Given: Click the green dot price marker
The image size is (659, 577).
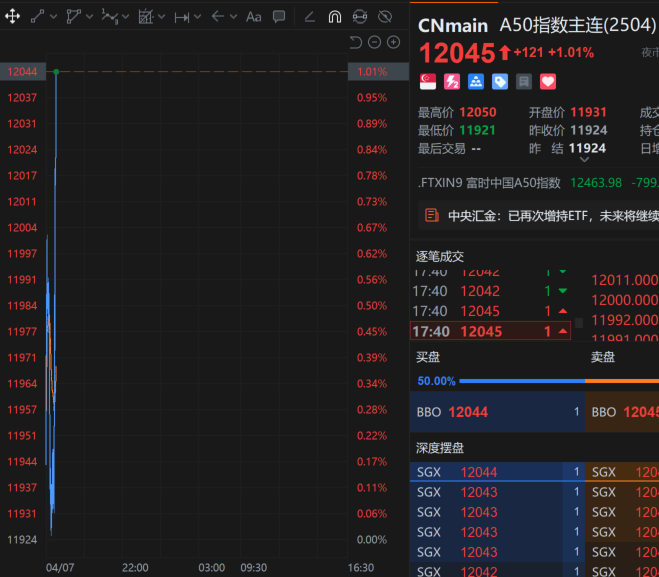Looking at the screenshot, I should [56, 72].
